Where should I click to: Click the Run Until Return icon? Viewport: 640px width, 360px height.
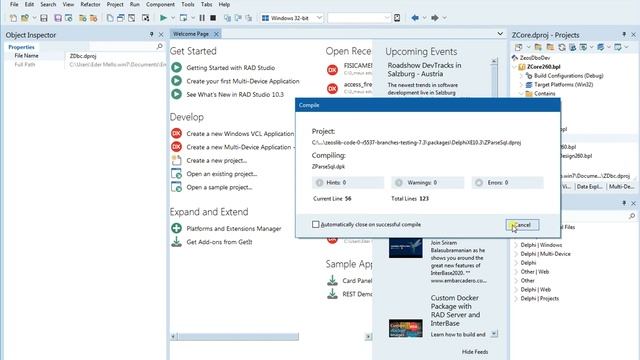click(x=248, y=18)
